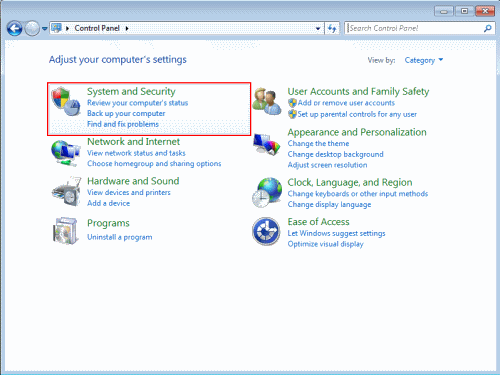Expand the arrow after Control Panel breadcrumb

127,28
